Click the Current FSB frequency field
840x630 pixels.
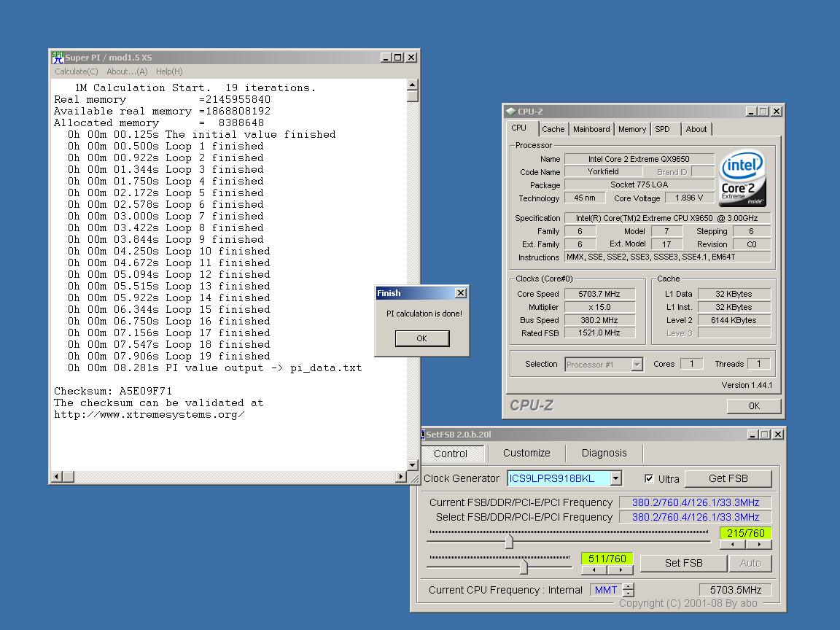click(x=696, y=502)
